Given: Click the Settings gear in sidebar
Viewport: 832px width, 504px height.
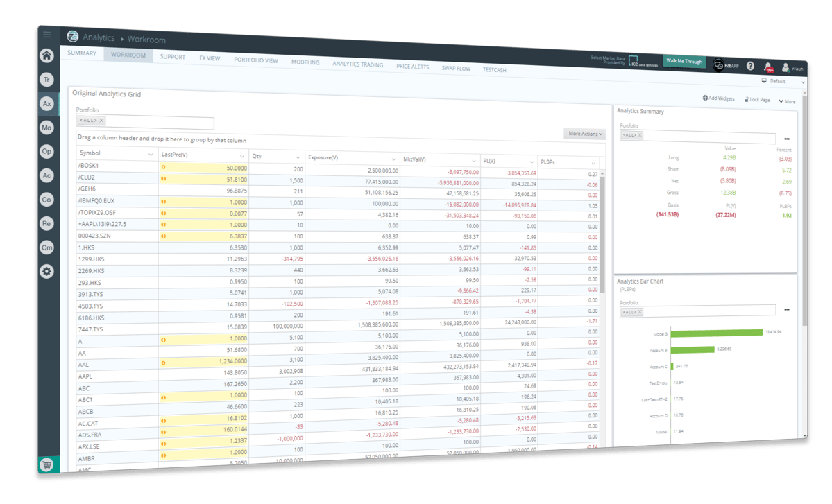Looking at the screenshot, I should point(46,271).
